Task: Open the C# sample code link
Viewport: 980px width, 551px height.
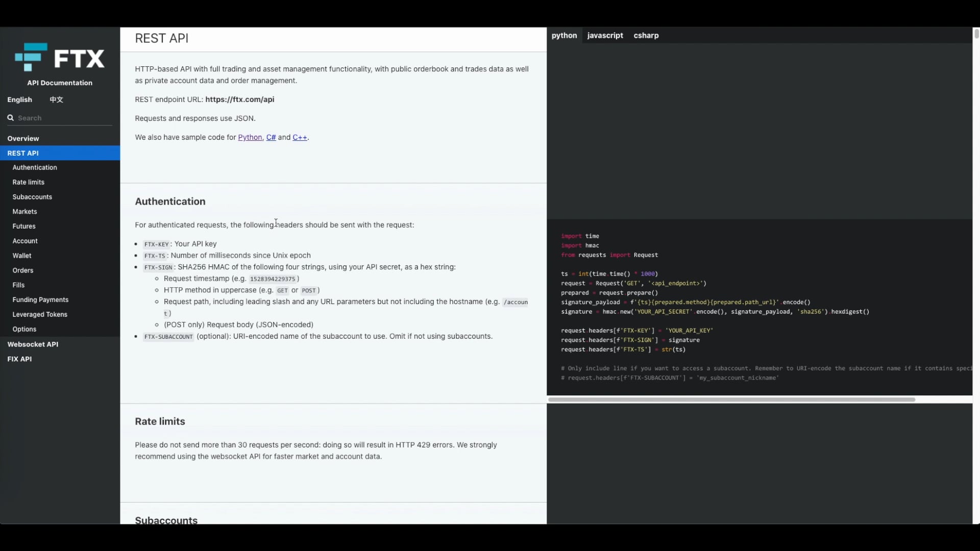Action: coord(271,137)
